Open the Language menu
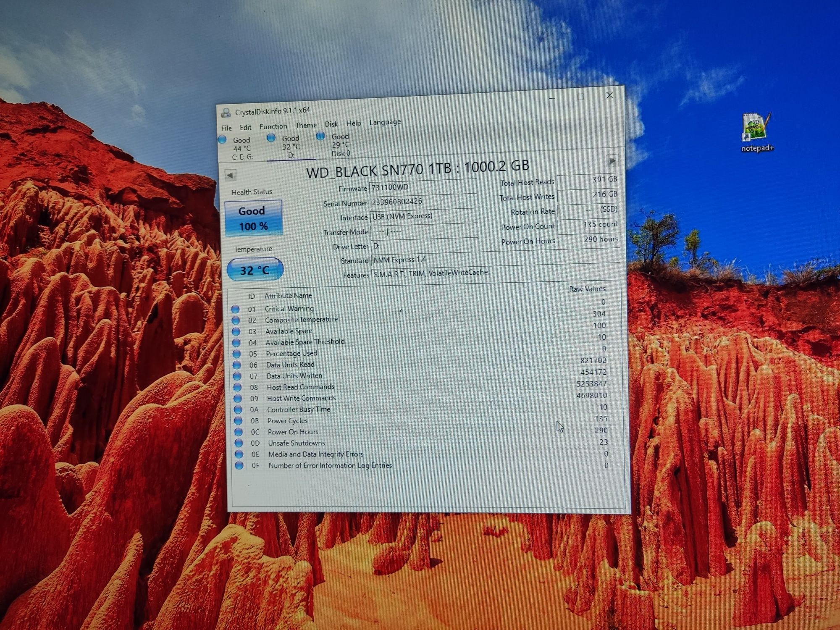The height and width of the screenshot is (630, 840). pos(385,122)
